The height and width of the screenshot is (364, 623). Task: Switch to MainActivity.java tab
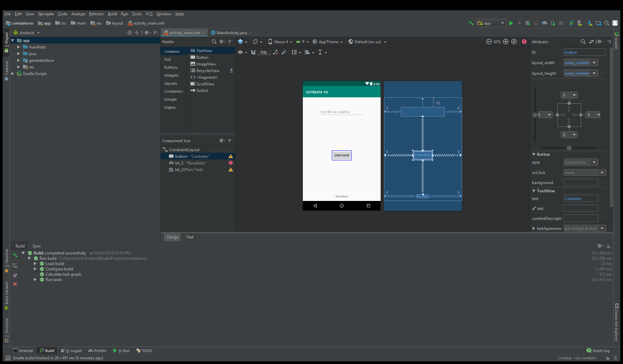[231, 33]
